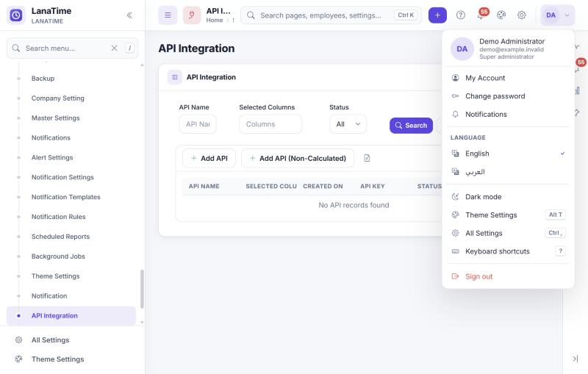Open the Status All dropdown
The image size is (588, 374).
click(348, 124)
